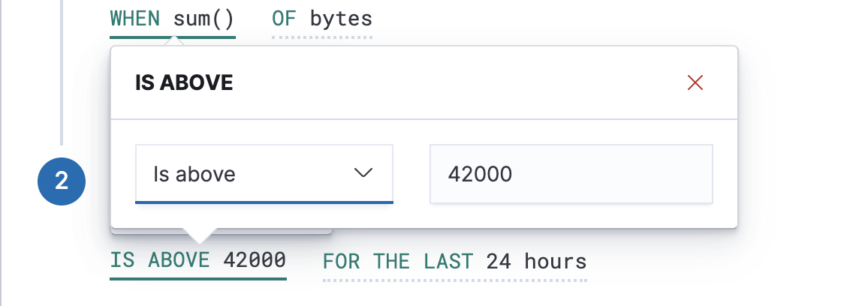
Task: Close the IS ABOVE popover
Action: click(x=695, y=82)
